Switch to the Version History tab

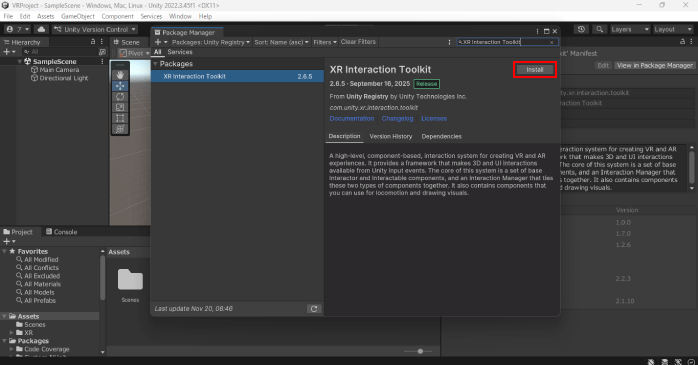click(391, 136)
